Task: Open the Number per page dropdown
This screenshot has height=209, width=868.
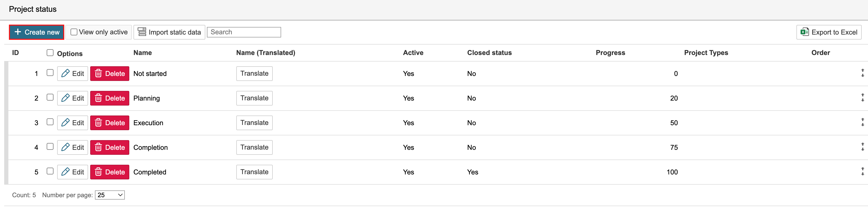Action: pos(110,195)
